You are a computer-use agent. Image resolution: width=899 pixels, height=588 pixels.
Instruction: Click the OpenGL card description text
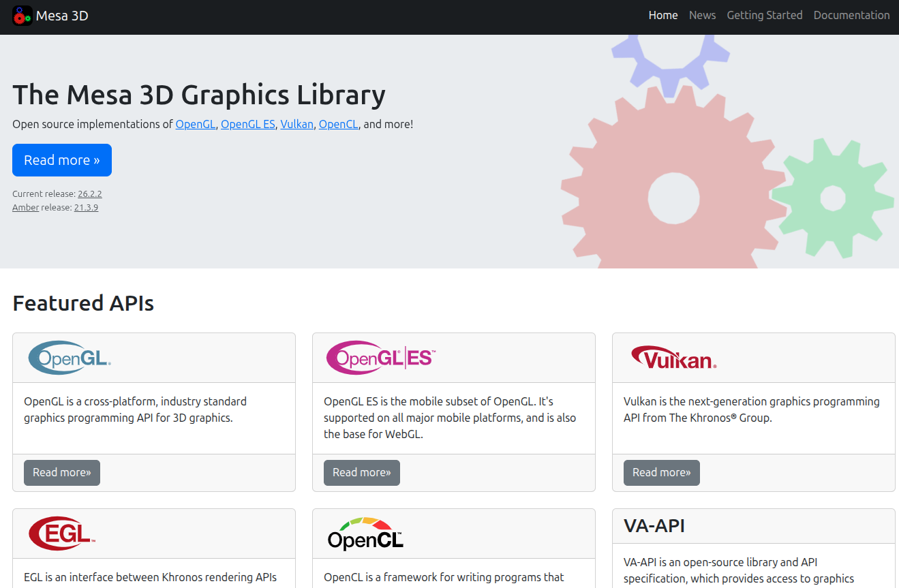(x=136, y=410)
